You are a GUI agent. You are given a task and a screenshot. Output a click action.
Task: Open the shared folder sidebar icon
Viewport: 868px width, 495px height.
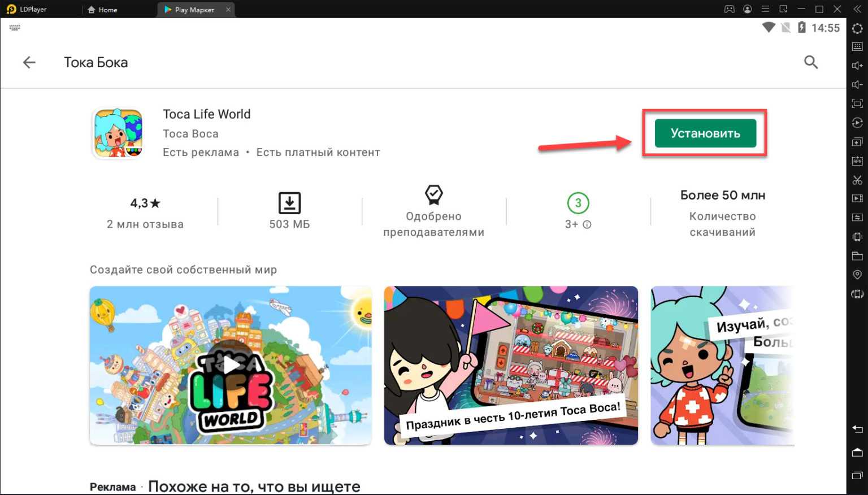[x=857, y=255]
